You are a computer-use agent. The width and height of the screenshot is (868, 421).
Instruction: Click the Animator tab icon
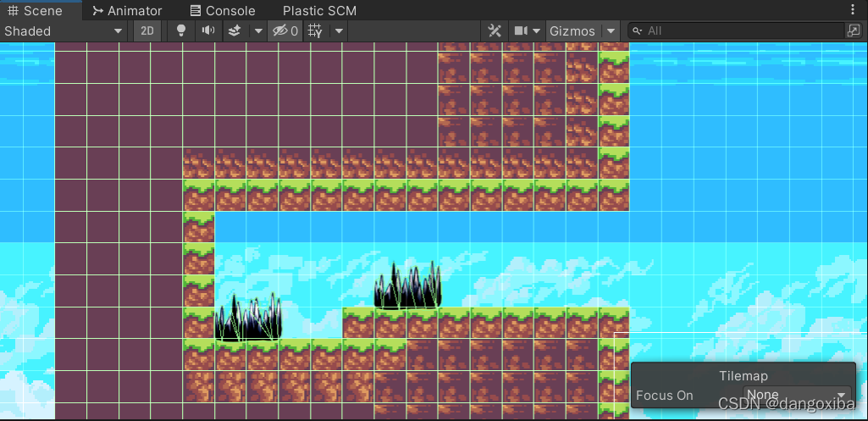[x=98, y=10]
